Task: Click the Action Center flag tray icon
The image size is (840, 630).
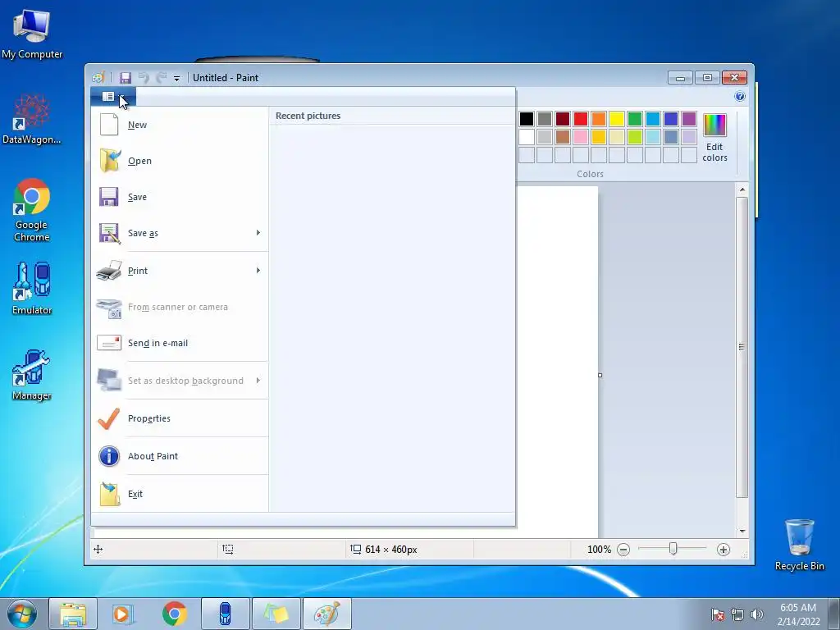Action: coord(717,614)
